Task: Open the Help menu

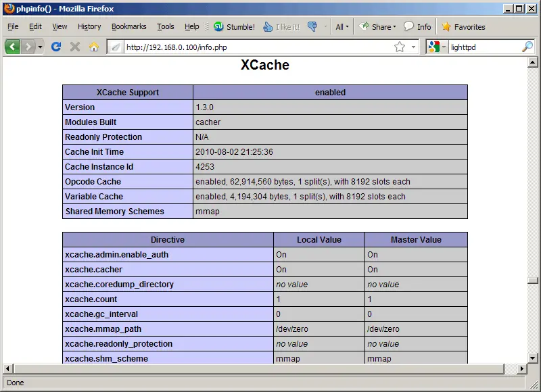Action: coord(191,26)
